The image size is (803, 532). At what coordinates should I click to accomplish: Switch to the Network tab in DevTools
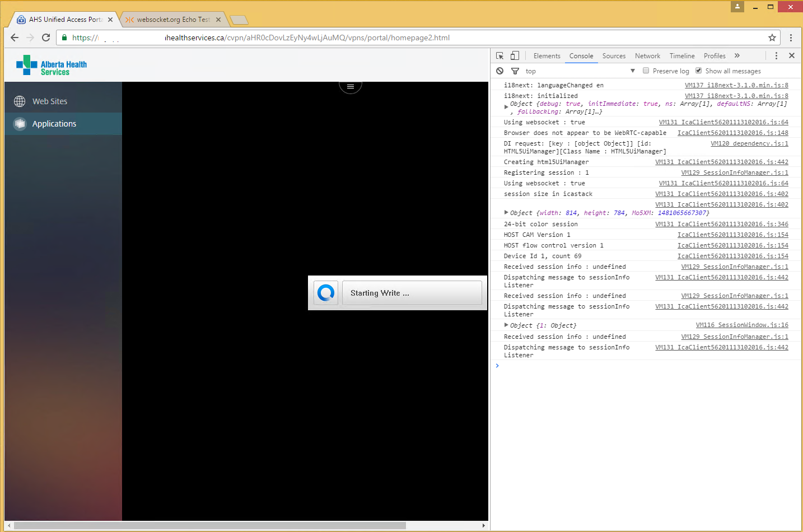tap(647, 55)
